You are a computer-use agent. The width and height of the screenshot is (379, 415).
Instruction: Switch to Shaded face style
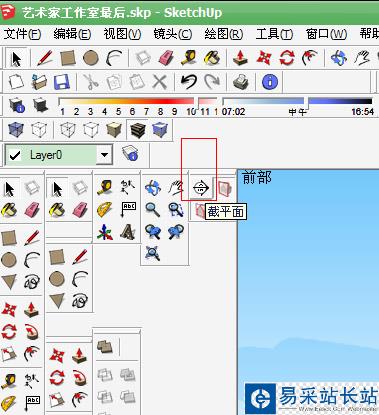(114, 129)
